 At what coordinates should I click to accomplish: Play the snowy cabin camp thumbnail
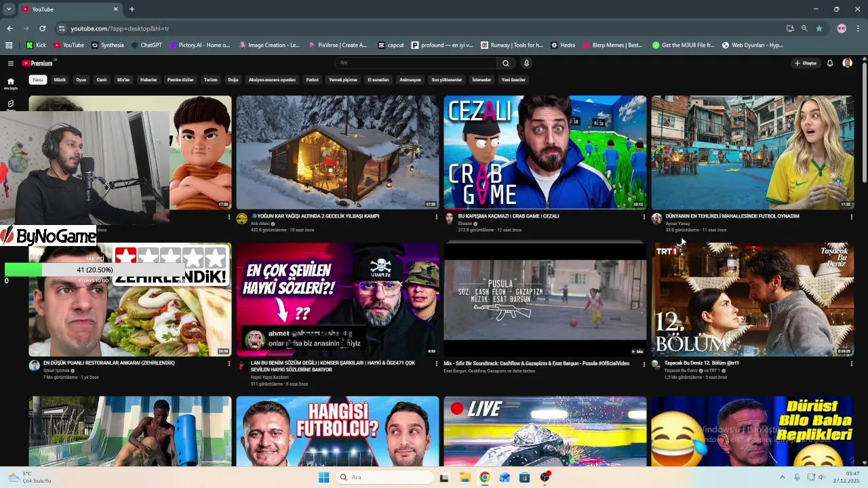point(338,152)
